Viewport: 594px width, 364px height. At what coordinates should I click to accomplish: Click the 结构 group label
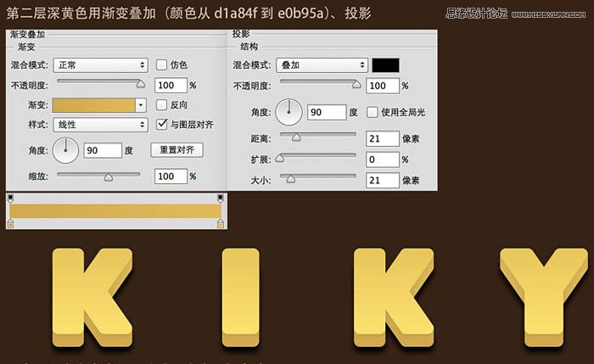coord(249,47)
